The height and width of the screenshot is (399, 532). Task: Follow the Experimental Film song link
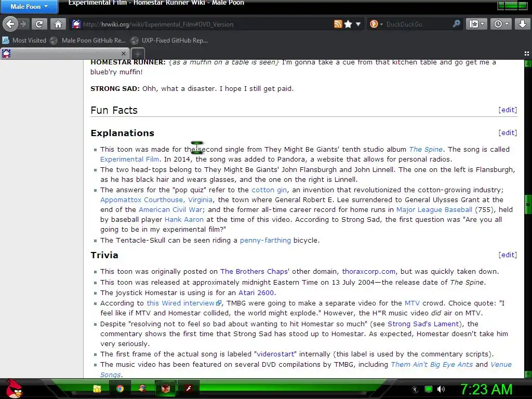129,159
